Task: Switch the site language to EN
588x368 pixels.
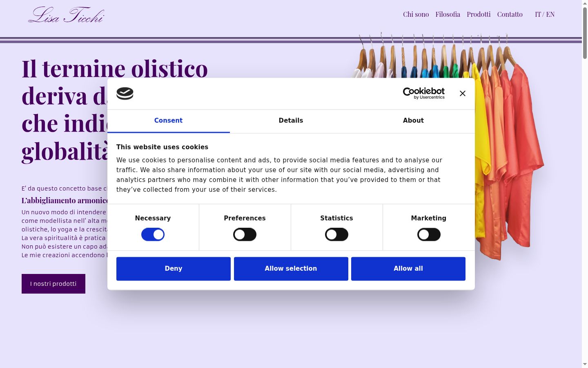Action: click(550, 14)
